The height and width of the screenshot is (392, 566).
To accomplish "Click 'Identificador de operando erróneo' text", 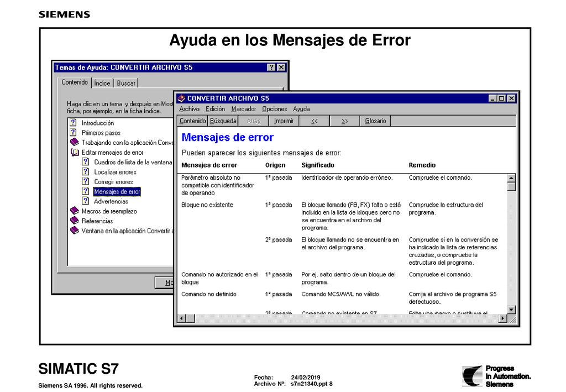I will 347,177.
